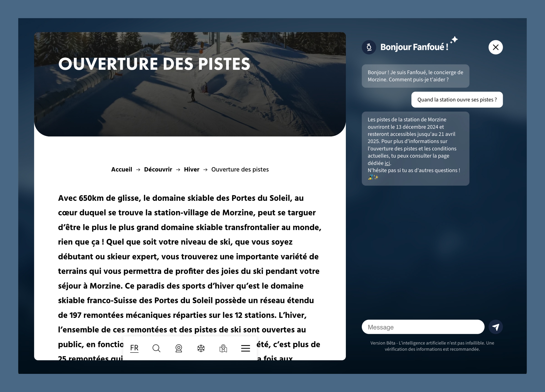Go to Accueil breadcrumb
The height and width of the screenshot is (392, 545).
pyautogui.click(x=121, y=169)
